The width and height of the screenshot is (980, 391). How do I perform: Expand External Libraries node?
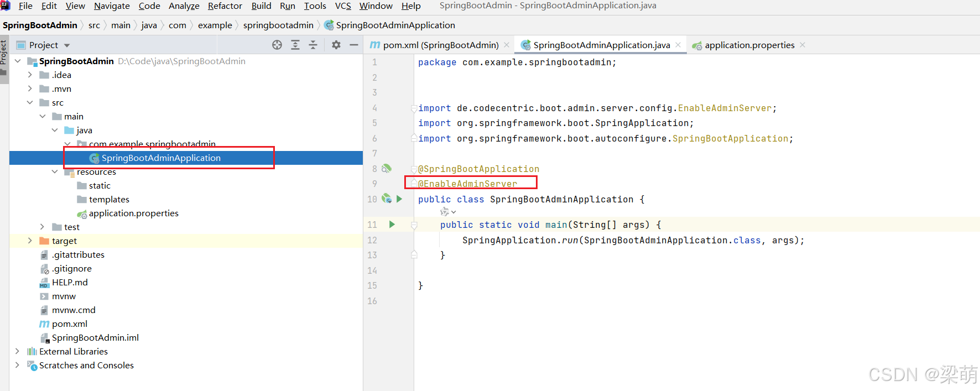click(18, 351)
